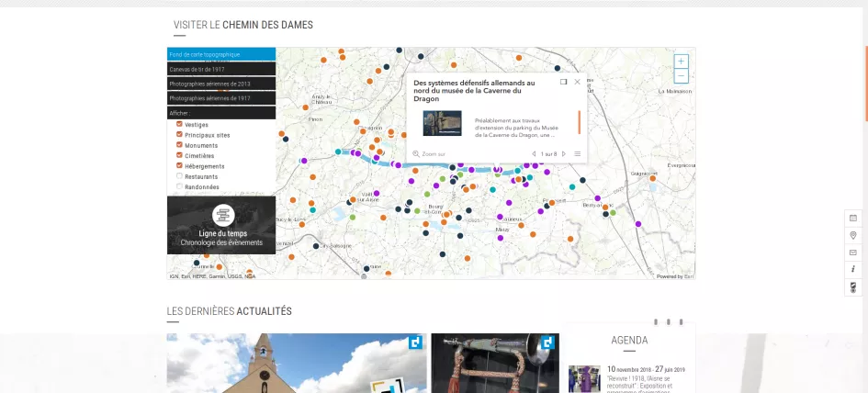This screenshot has height=393, width=868.
Task: Click the 'Visiter le Chemin des Dames' heading
Action: (243, 25)
